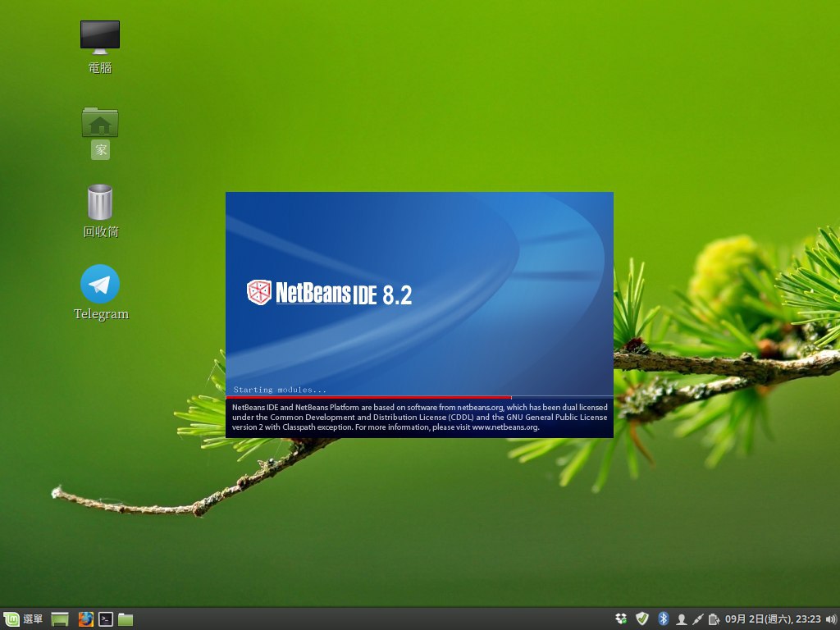This screenshot has width=840, height=630.
Task: Click the red splash progress bar
Action: click(368, 398)
